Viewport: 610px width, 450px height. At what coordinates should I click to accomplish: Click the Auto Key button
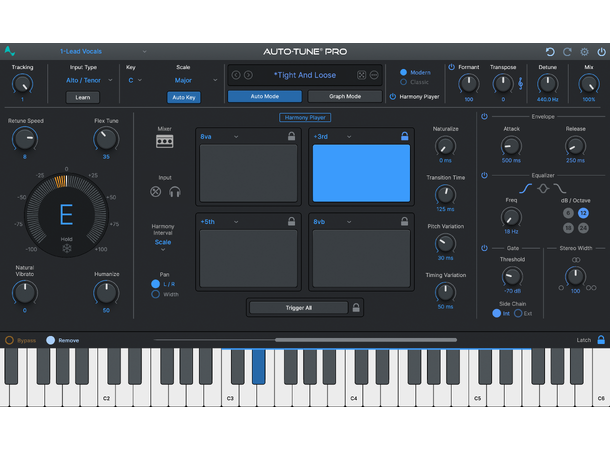[x=184, y=97]
